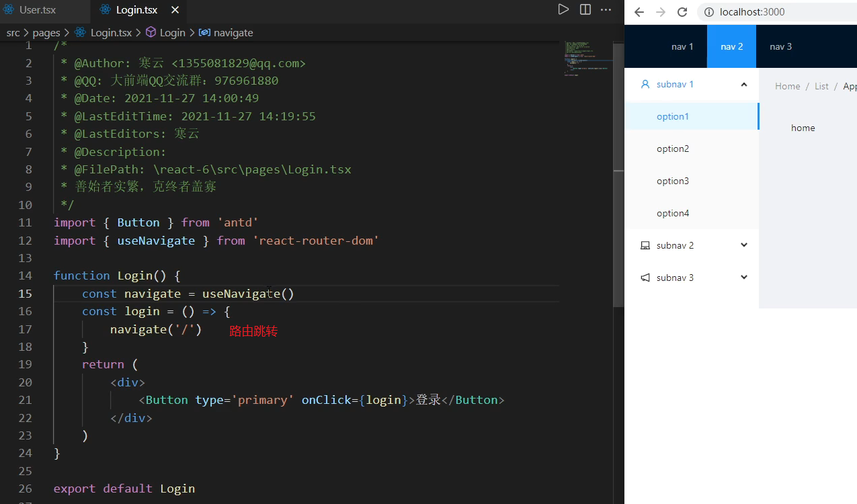Open the editor more actions ellipsis menu
The width and height of the screenshot is (857, 504).
point(606,9)
